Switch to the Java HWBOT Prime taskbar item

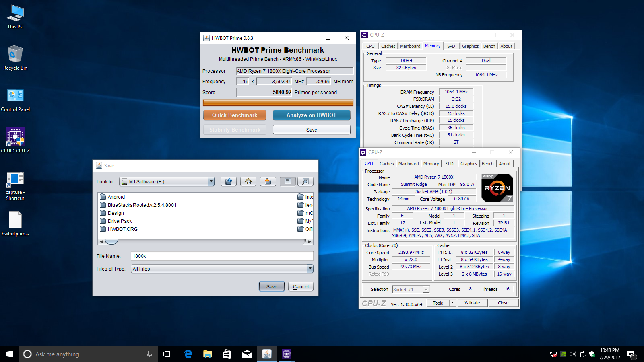point(266,354)
